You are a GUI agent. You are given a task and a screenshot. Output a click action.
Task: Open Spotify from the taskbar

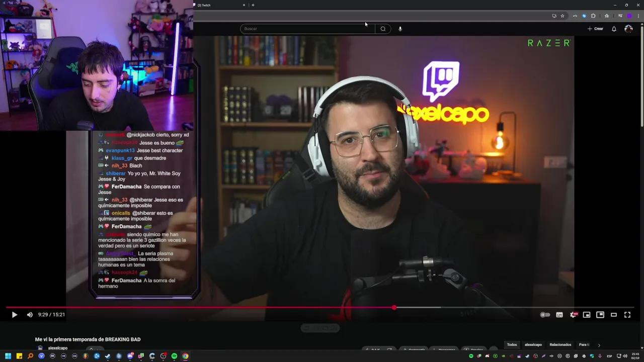[x=174, y=356]
